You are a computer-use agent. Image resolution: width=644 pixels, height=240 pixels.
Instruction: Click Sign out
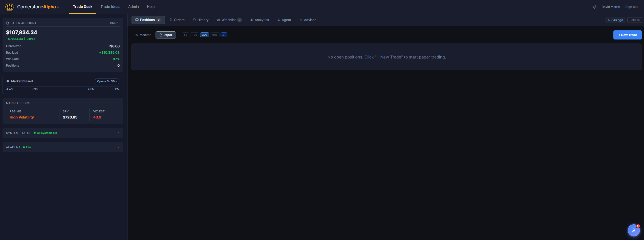632,7
